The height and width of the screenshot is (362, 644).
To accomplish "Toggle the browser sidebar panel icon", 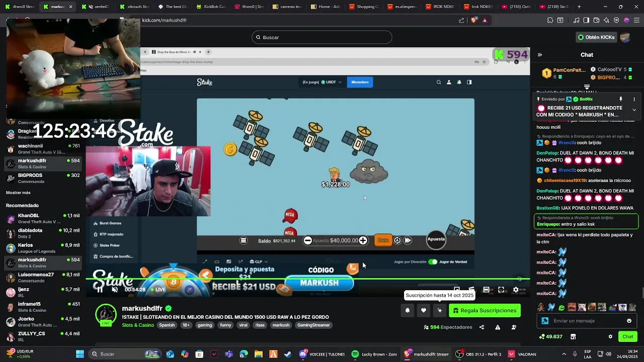I will point(586,20).
